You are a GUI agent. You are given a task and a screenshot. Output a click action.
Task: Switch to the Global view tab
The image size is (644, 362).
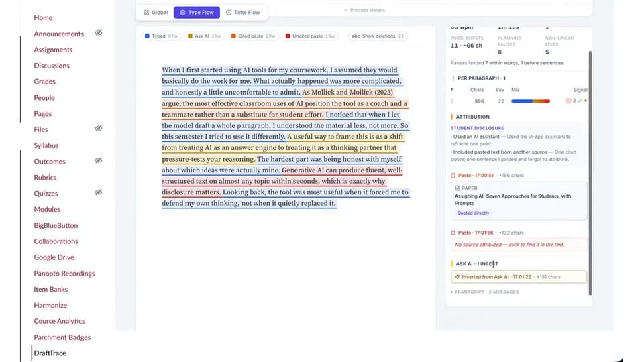coord(156,13)
